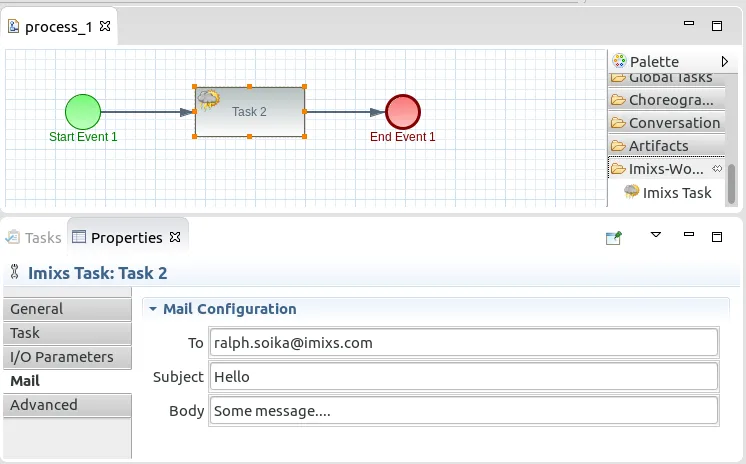Click the palette vertical scrollbar

click(x=731, y=184)
